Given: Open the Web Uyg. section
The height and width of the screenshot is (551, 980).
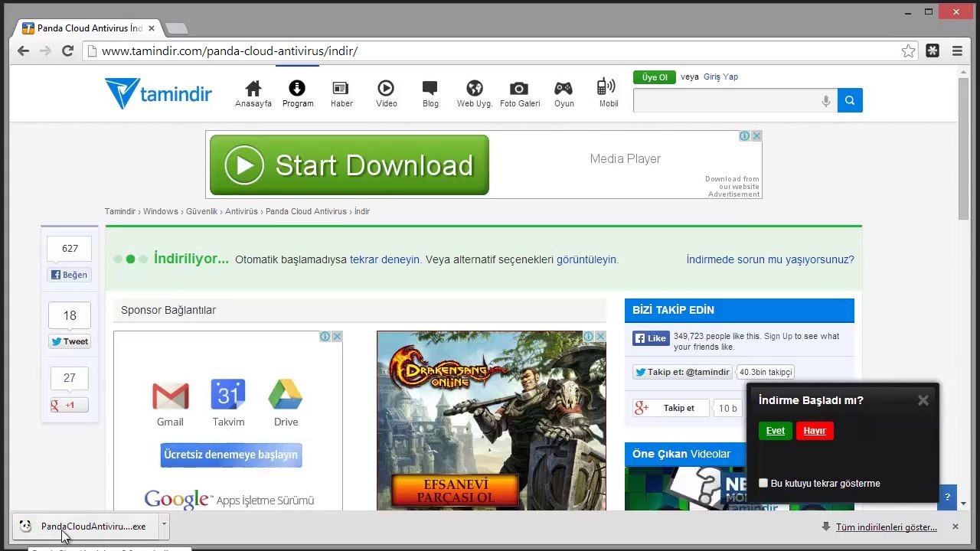Looking at the screenshot, I should tap(475, 93).
